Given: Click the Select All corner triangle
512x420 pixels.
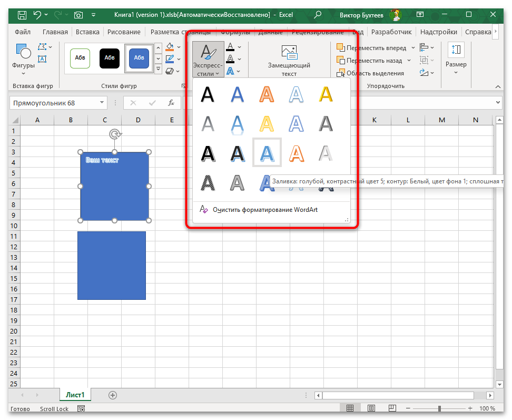Looking at the screenshot, I should [15, 120].
